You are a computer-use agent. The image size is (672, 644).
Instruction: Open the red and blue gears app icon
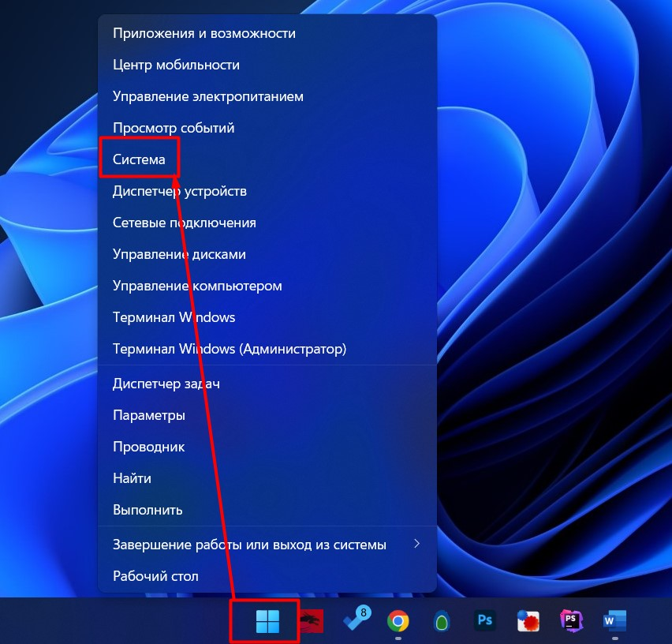click(x=528, y=621)
